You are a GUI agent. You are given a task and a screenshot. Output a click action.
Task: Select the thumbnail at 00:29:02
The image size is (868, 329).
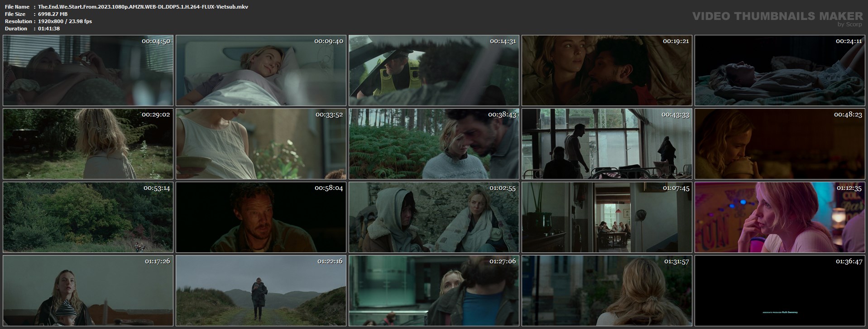(88, 144)
